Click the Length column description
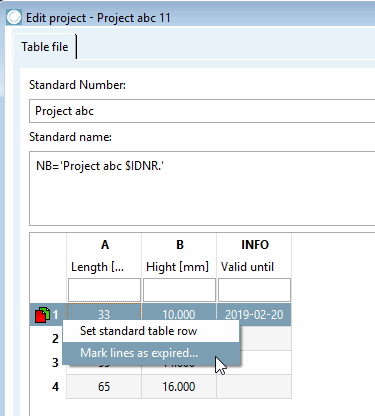Viewport: 375px width, 416px height. tap(97, 267)
